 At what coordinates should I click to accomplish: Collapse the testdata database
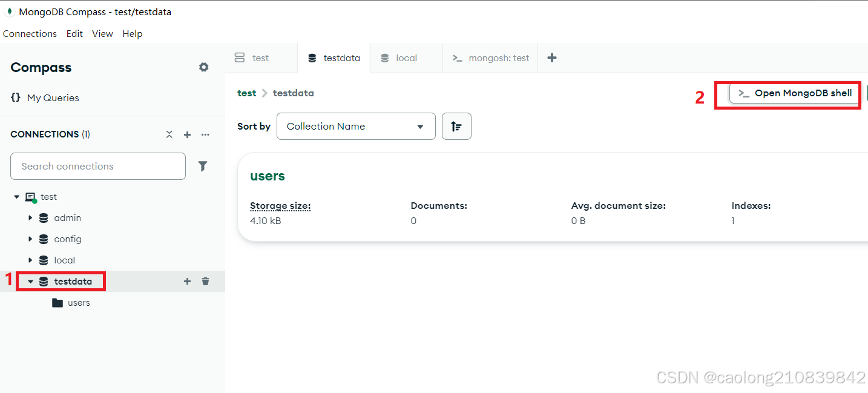click(x=30, y=282)
